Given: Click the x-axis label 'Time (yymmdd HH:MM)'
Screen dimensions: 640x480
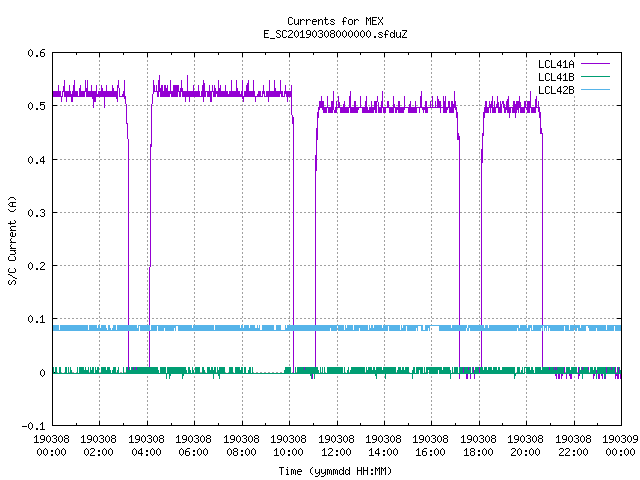Looking at the screenshot, I should 335,471.
